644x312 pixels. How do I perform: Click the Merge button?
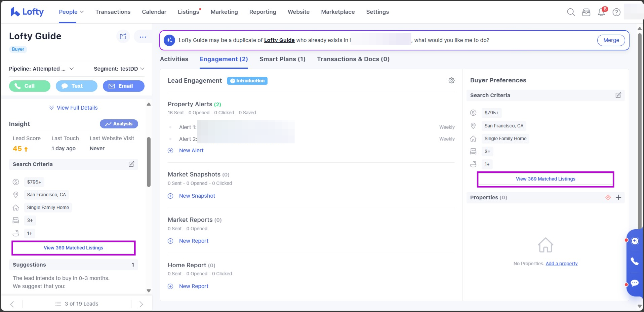pyautogui.click(x=611, y=40)
